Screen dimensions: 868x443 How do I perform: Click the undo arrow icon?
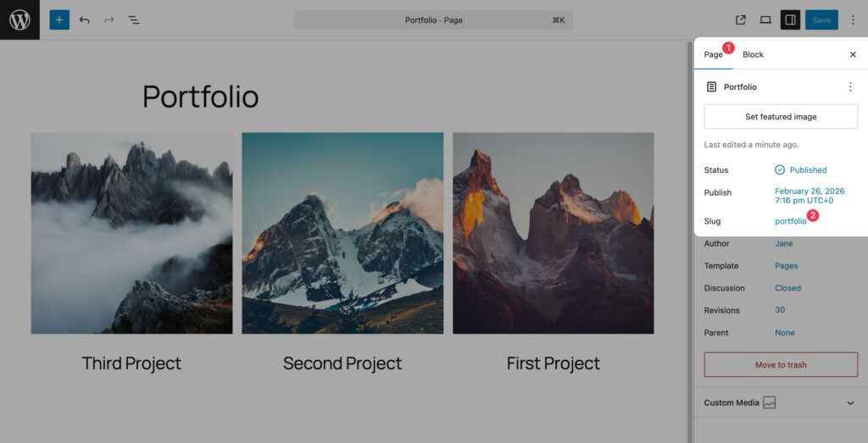tap(84, 19)
